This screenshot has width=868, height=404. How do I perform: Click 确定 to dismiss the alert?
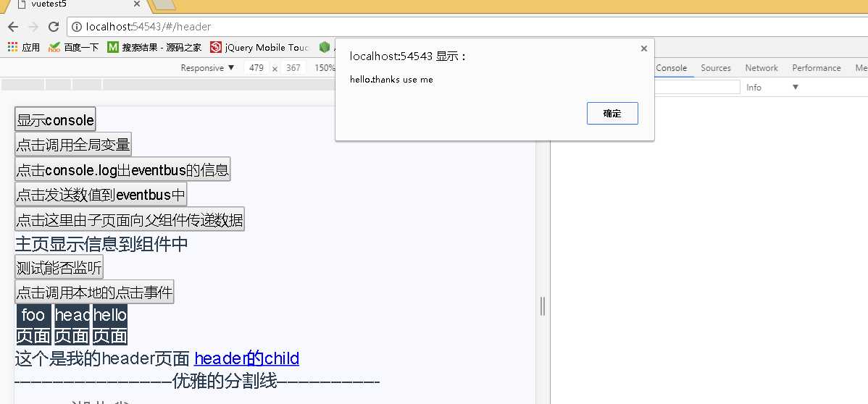(612, 114)
